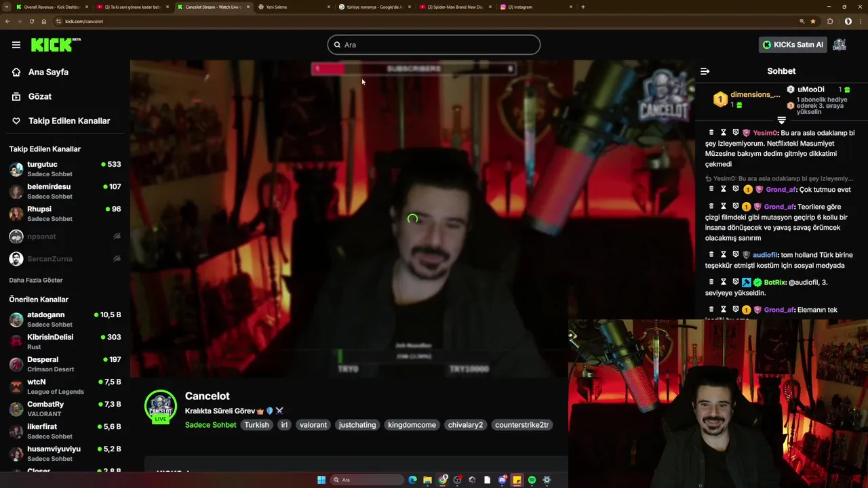The height and width of the screenshot is (488, 868).
Task: Switch to the Instagram browser tab
Action: [536, 7]
